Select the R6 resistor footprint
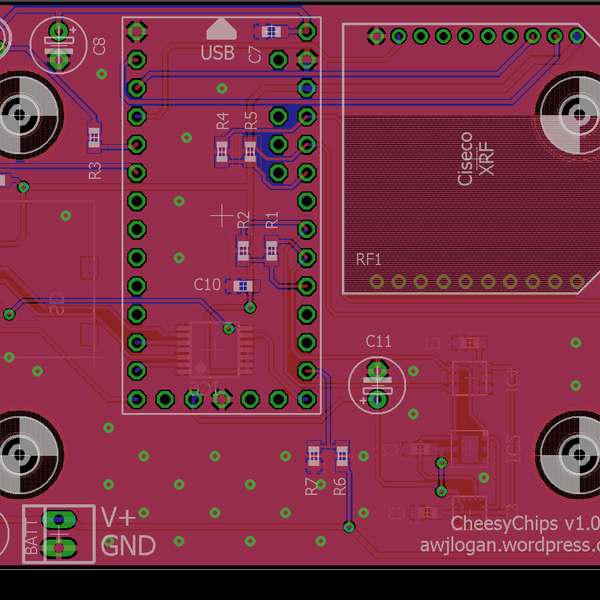 coord(342,456)
